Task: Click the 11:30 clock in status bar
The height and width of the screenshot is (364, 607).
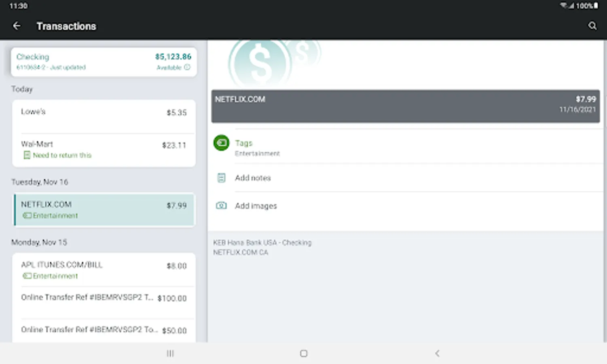Action: click(x=19, y=6)
